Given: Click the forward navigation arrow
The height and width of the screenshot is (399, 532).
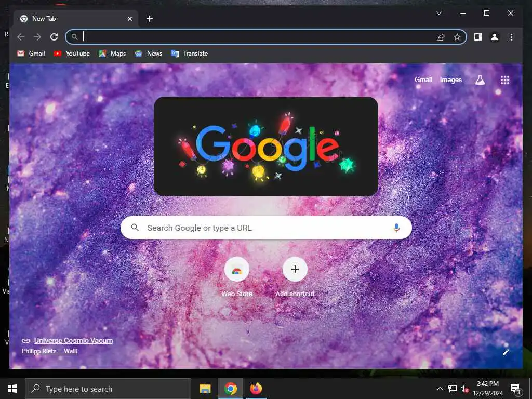Looking at the screenshot, I should click(37, 37).
